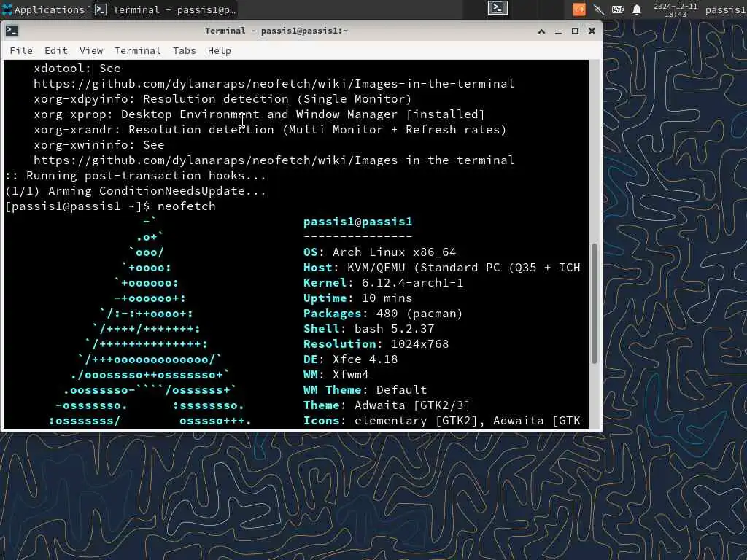Click the 'xorg-xprop: Desktop Environment' line
747x560 pixels.
[x=259, y=114]
